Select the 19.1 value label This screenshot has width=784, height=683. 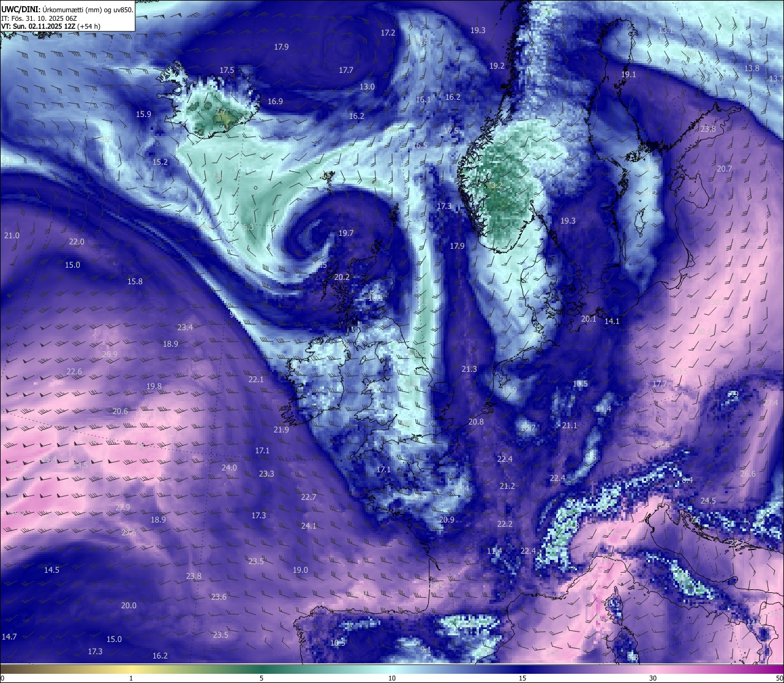coord(628,74)
